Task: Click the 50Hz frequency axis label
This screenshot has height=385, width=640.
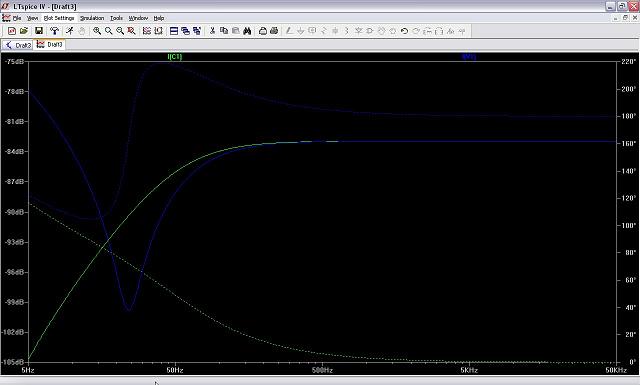Action: pyautogui.click(x=175, y=370)
